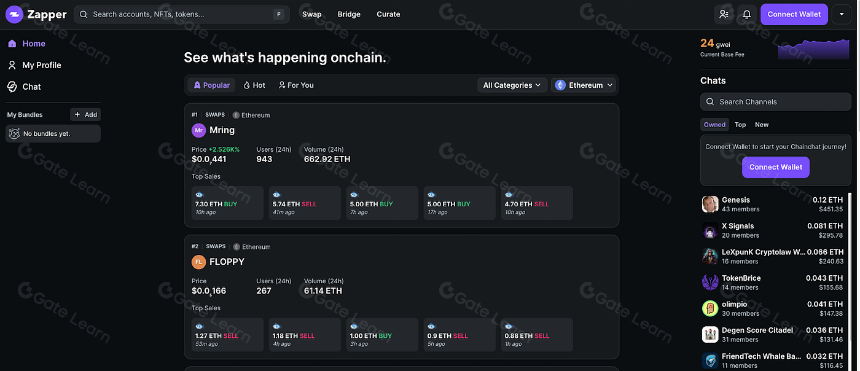Expand the arrow menu next to Connect Wallet
Screen dimensions: 860x371
[841, 14]
